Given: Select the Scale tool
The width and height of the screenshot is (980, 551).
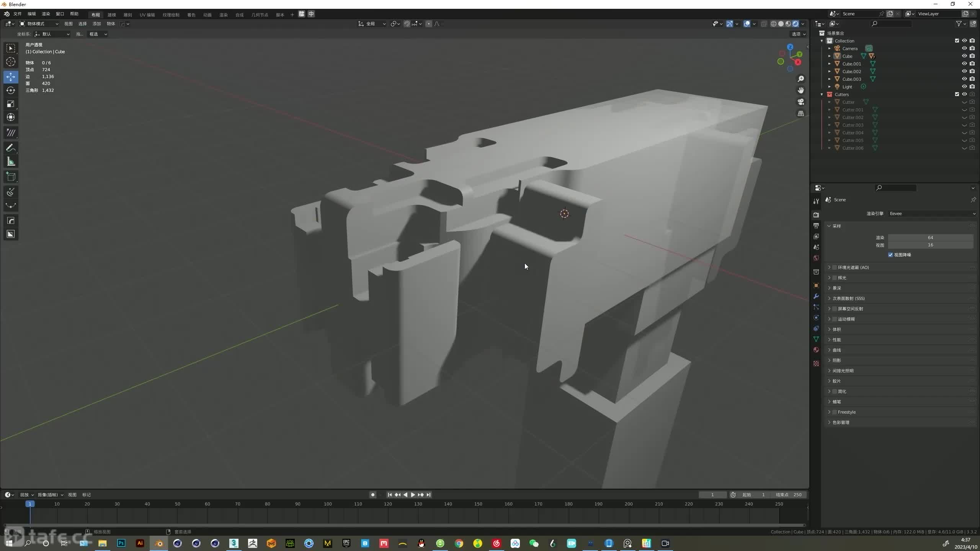Looking at the screenshot, I should pos(11,104).
